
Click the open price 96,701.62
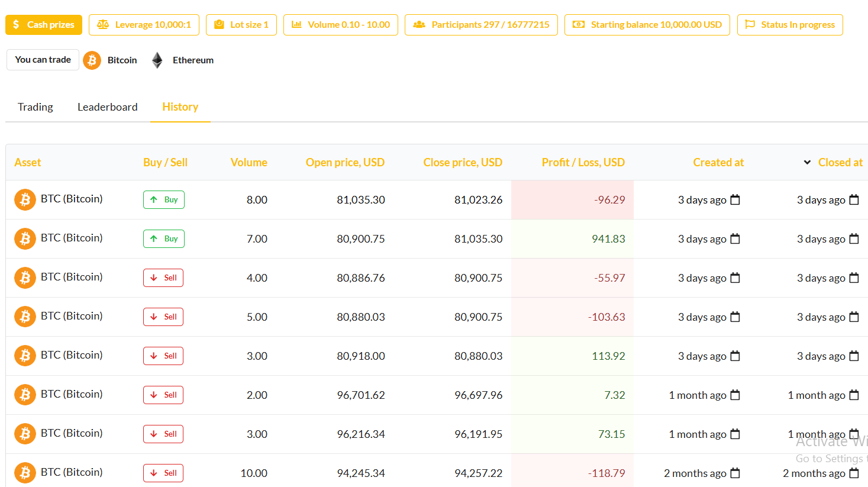[361, 395]
